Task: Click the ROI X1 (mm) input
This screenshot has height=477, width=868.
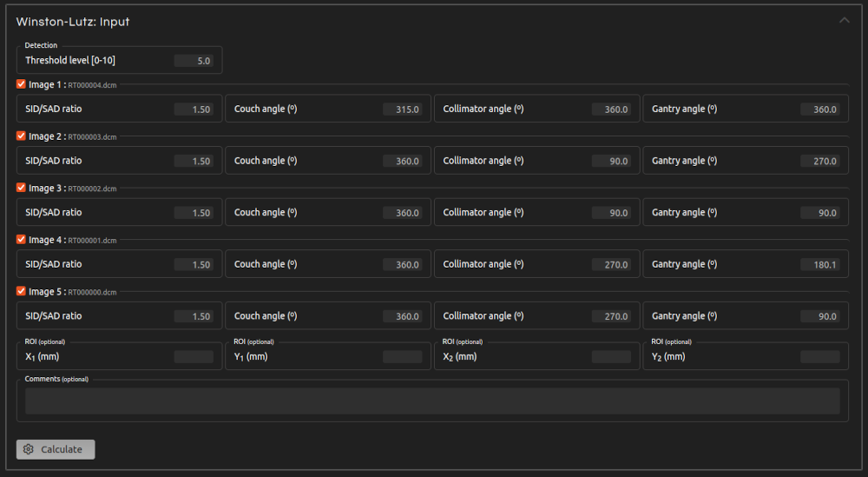Action: pyautogui.click(x=194, y=357)
